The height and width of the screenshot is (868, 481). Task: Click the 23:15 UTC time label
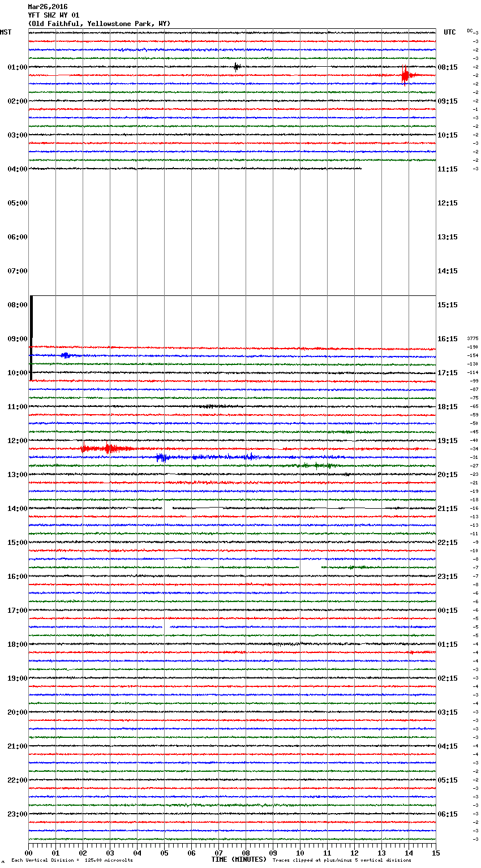coord(448,577)
